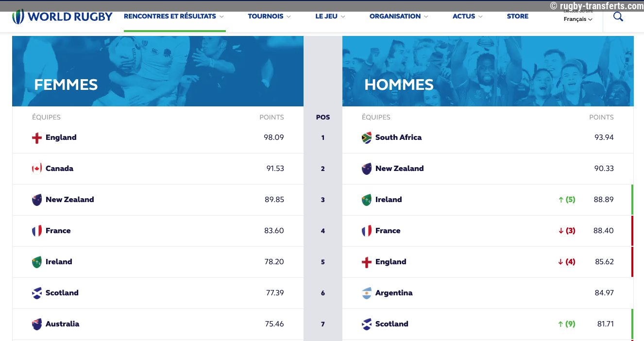Click France flag in Hommes ranking
This screenshot has width=644, height=341.
pyautogui.click(x=367, y=231)
